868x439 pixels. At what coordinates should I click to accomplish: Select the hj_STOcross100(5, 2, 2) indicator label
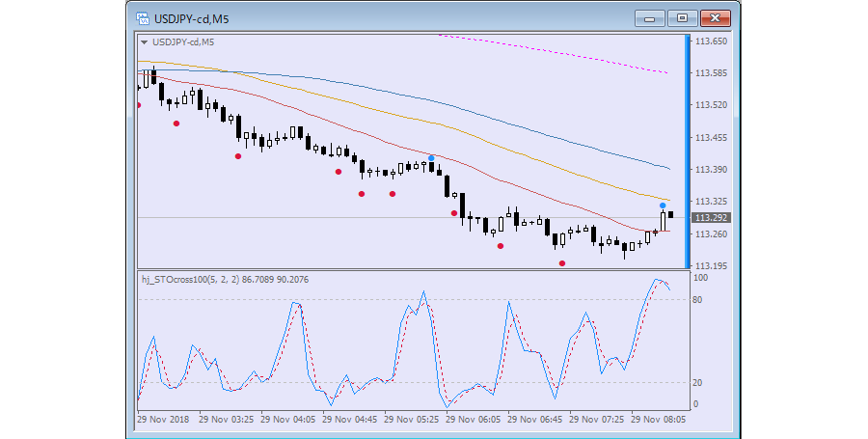[x=190, y=280]
